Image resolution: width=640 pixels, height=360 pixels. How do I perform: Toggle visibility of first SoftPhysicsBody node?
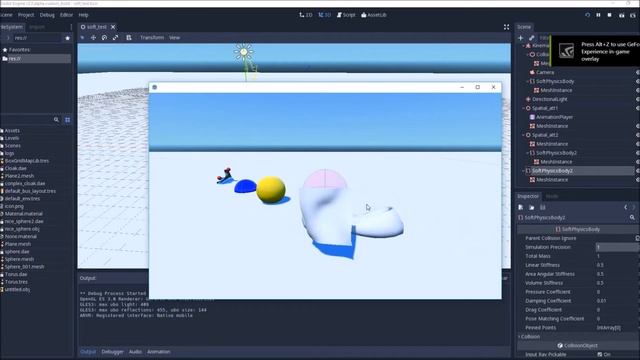(x=638, y=81)
